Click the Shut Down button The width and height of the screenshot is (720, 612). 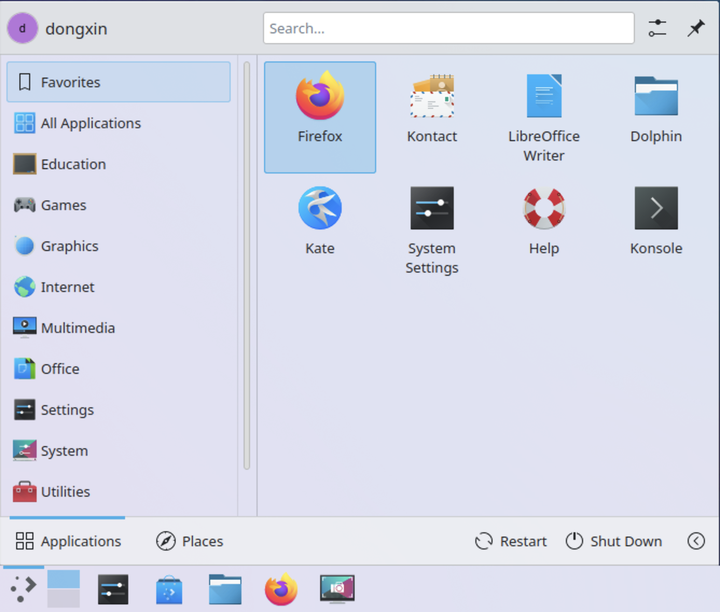(614, 541)
